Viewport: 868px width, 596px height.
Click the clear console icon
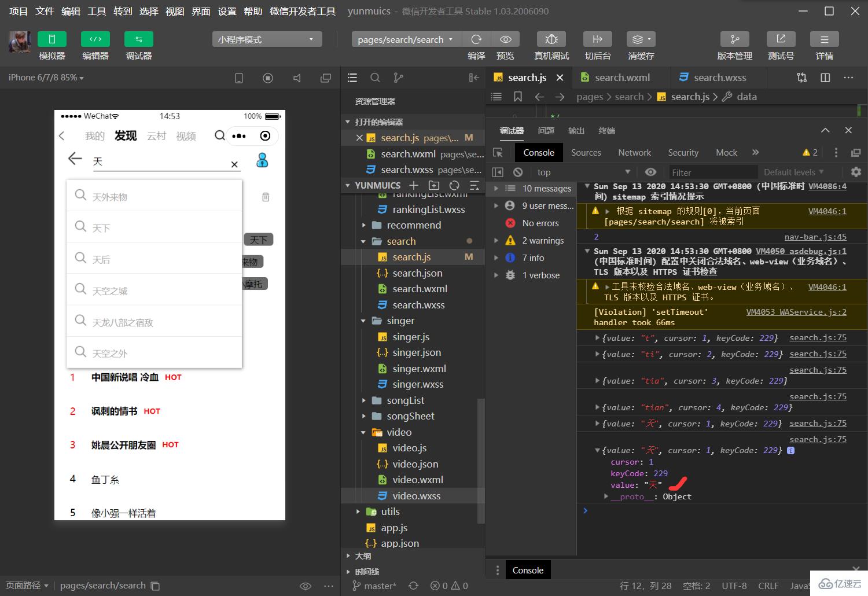point(518,172)
